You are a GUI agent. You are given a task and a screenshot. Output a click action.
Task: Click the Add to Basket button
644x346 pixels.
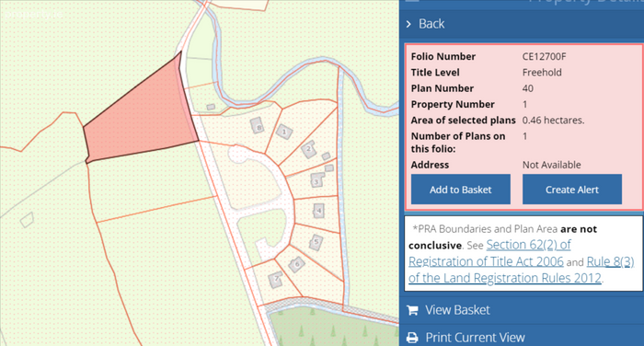(461, 190)
